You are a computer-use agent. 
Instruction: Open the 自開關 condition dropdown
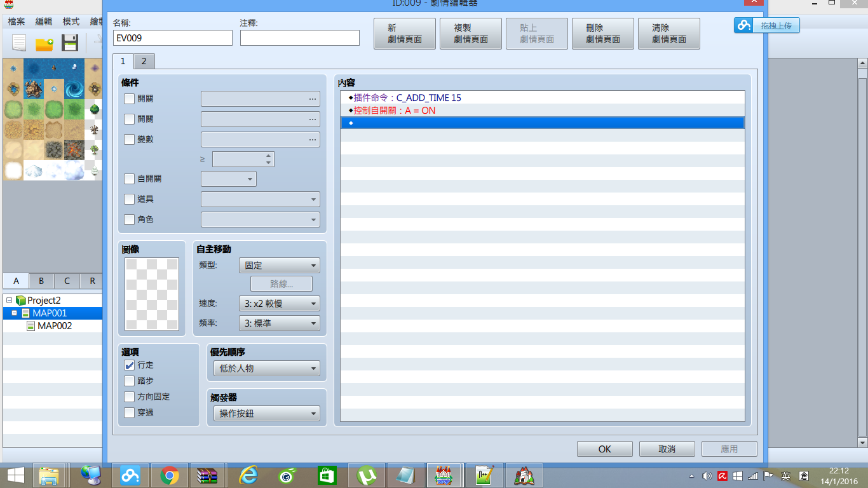229,179
